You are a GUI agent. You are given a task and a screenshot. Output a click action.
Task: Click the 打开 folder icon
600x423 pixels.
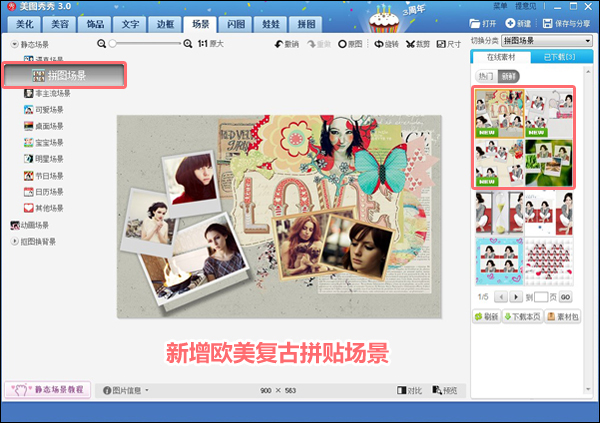tap(474, 24)
